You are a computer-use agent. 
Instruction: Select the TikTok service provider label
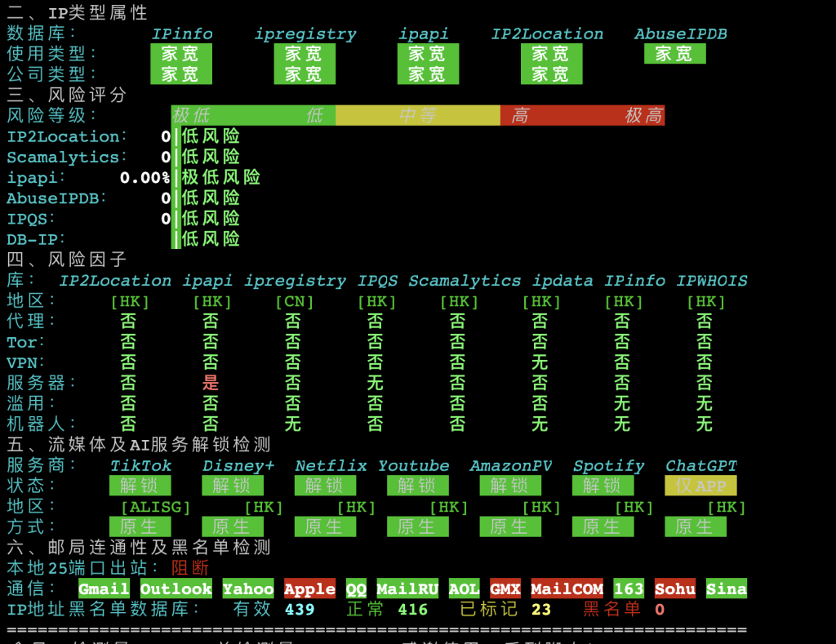(x=140, y=465)
